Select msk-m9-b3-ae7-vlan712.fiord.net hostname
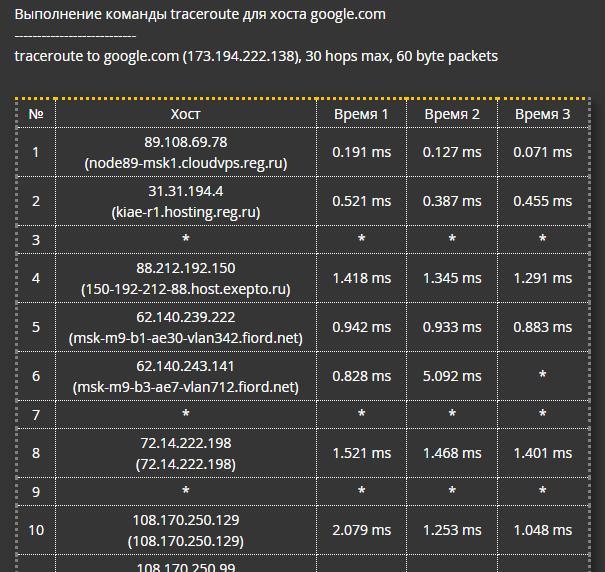The width and height of the screenshot is (605, 572). pyautogui.click(x=186, y=387)
